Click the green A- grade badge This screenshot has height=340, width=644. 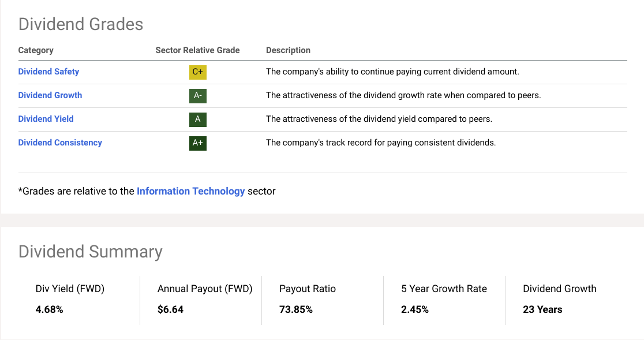(x=197, y=96)
